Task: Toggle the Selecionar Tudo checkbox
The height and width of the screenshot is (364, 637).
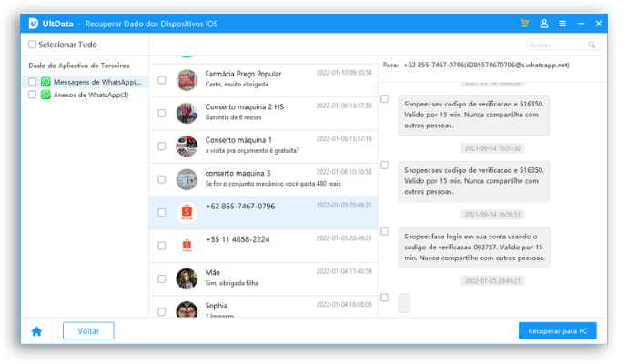Action: click(x=32, y=45)
